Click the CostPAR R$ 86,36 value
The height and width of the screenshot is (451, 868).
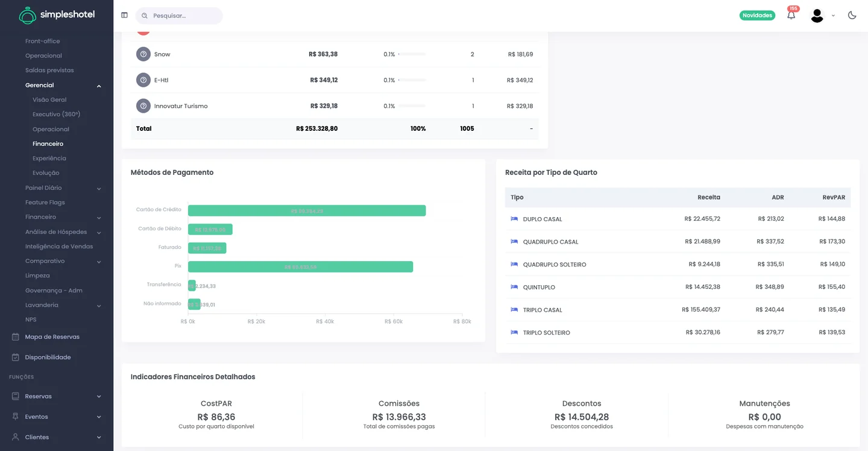[x=216, y=417]
